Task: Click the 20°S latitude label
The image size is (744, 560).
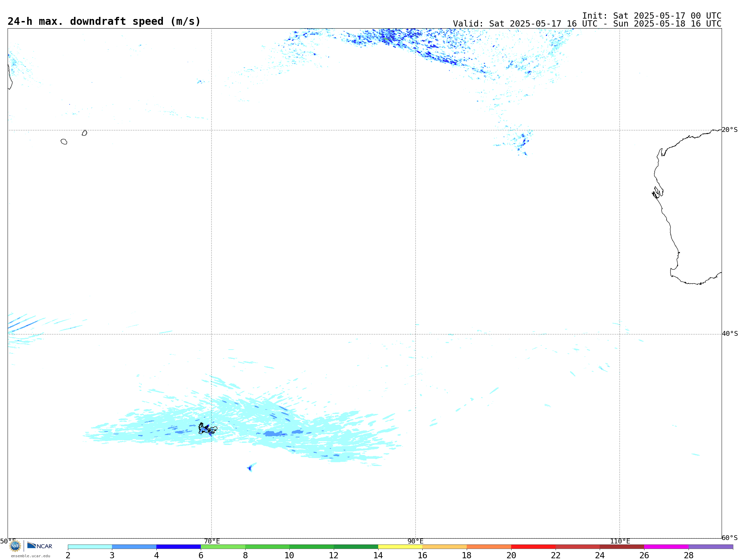Action: [x=730, y=130]
